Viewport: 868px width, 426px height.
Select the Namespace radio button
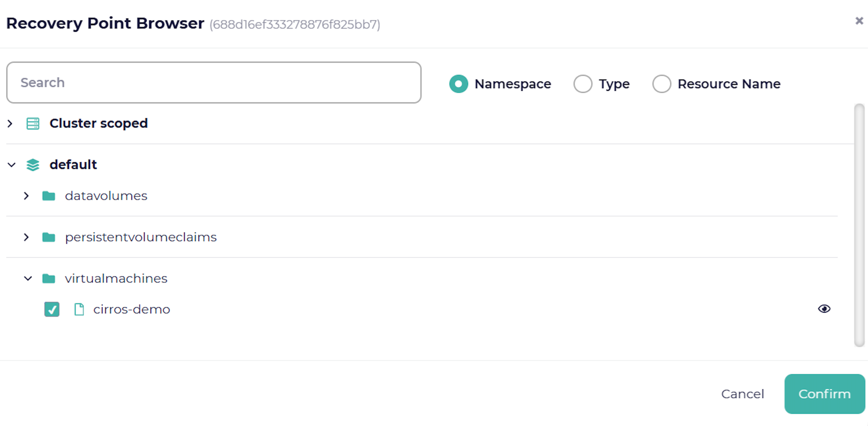(x=458, y=84)
